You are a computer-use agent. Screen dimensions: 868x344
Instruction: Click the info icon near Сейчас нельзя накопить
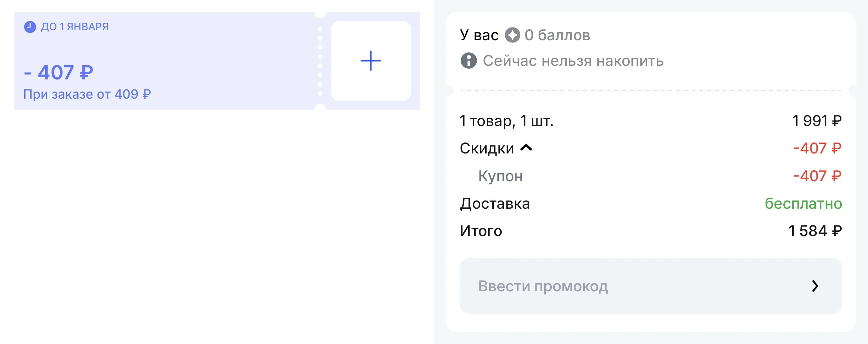(x=469, y=61)
